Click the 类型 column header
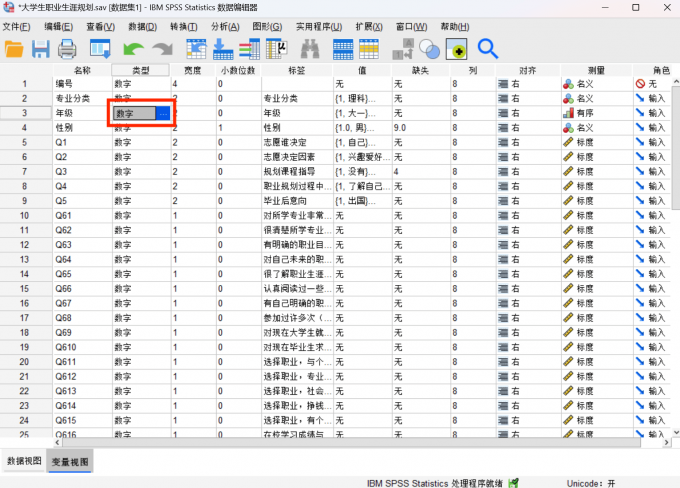The height and width of the screenshot is (488, 680). coord(141,70)
